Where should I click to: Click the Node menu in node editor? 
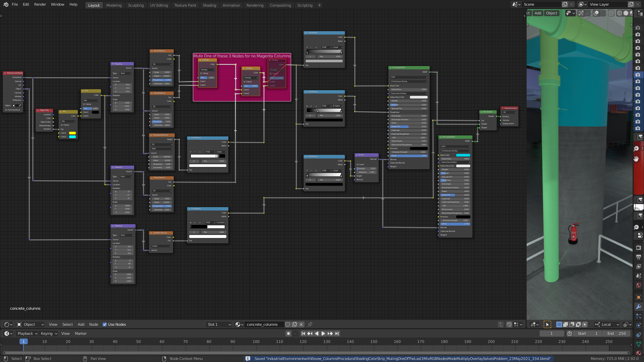pos(94,324)
